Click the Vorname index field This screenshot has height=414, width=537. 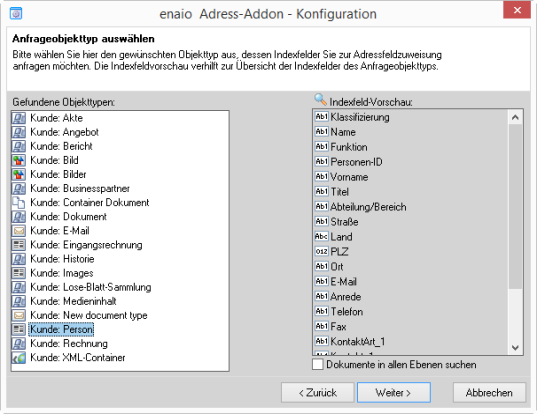(x=349, y=177)
